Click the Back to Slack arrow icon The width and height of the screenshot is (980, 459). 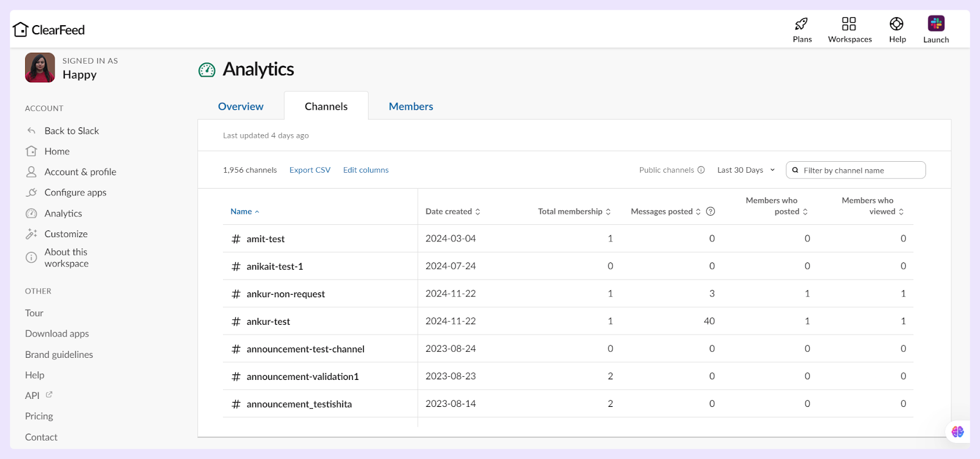coord(31,131)
